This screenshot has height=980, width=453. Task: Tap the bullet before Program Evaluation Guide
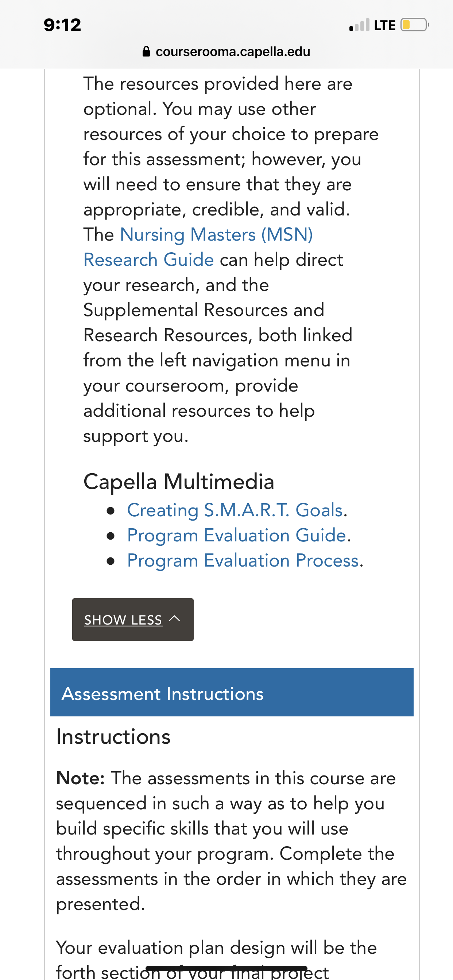tap(111, 536)
